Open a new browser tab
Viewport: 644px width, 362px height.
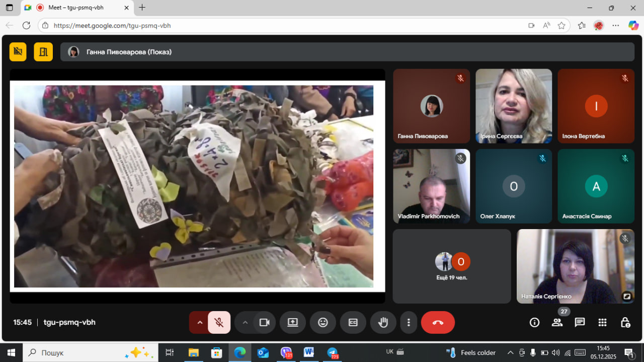(142, 8)
